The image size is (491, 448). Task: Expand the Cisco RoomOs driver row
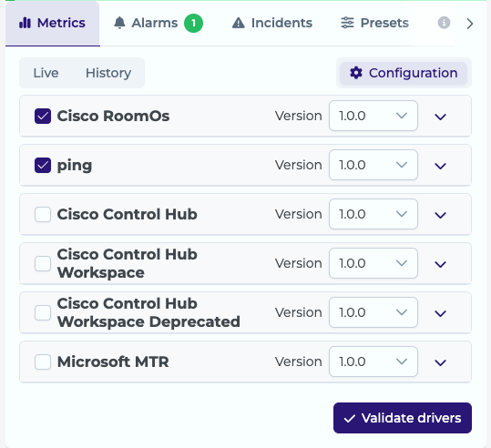[x=440, y=117]
